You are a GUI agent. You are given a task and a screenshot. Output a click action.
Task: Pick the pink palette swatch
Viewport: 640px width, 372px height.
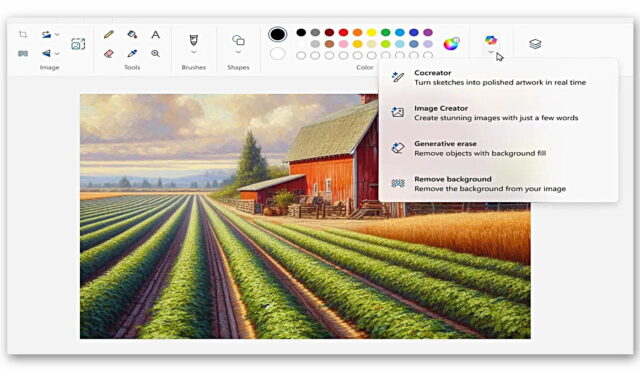click(x=343, y=44)
